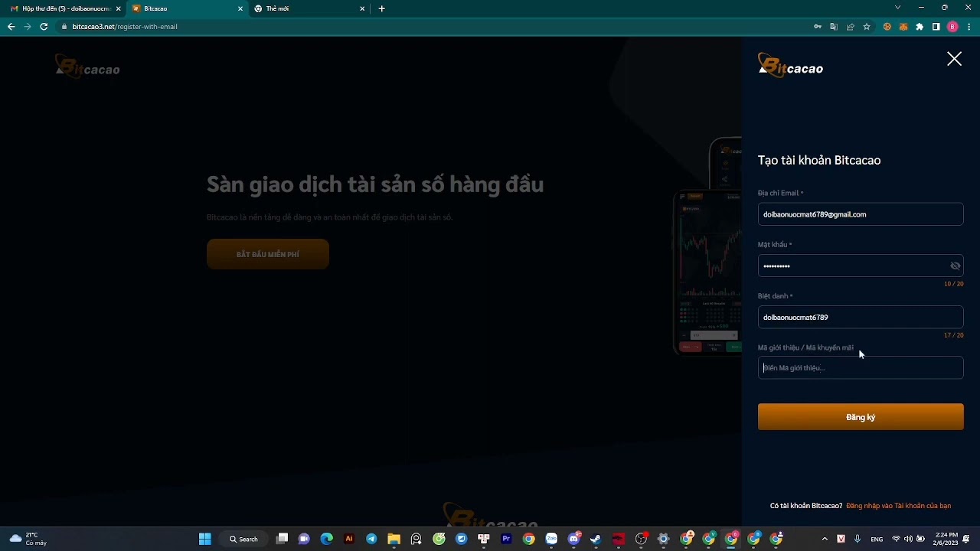Click the taskbar Search box

click(x=243, y=539)
